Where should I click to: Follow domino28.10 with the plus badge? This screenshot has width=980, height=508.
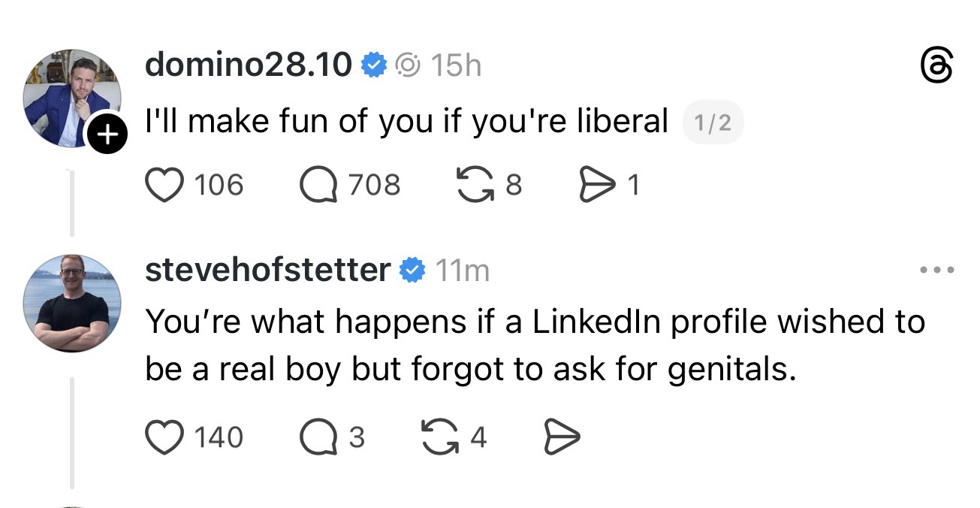(107, 135)
